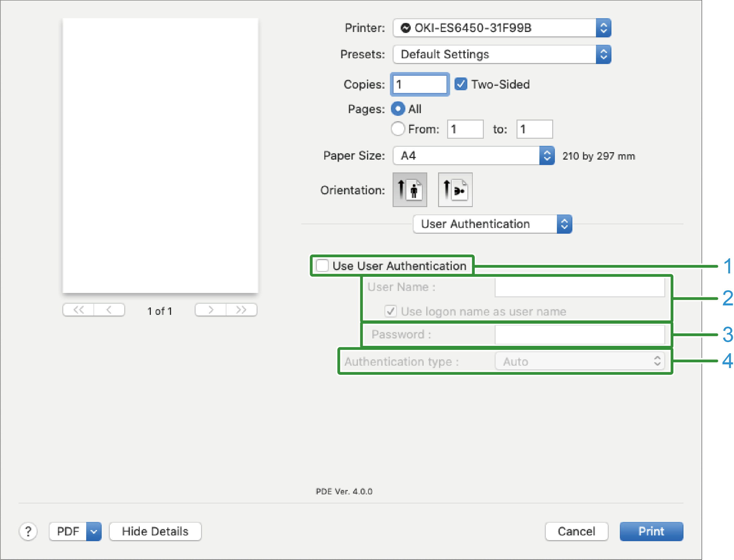Click the help question mark icon

[x=28, y=531]
